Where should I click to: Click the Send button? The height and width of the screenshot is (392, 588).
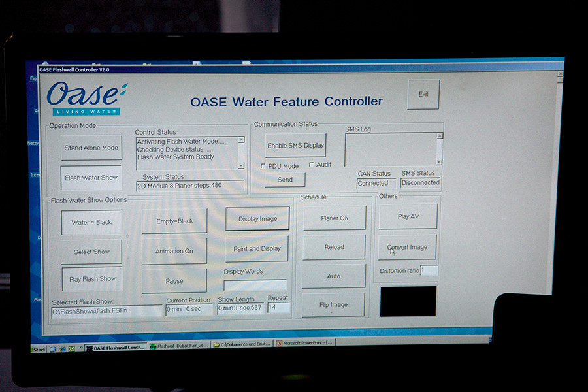click(285, 180)
